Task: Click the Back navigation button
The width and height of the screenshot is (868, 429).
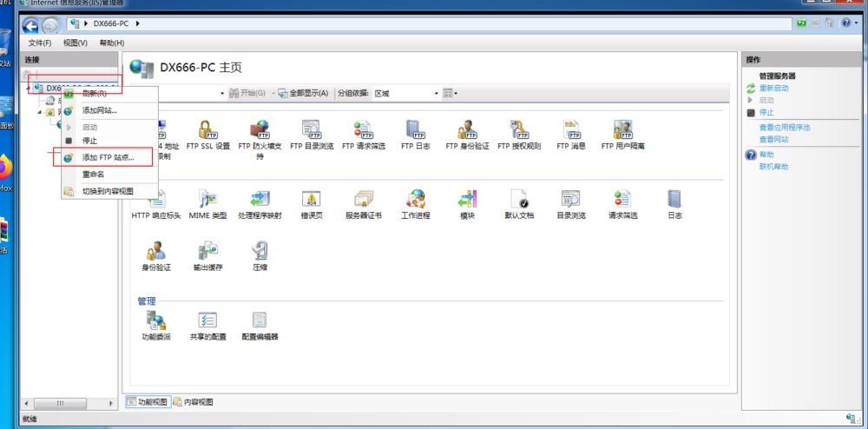Action: pyautogui.click(x=30, y=25)
